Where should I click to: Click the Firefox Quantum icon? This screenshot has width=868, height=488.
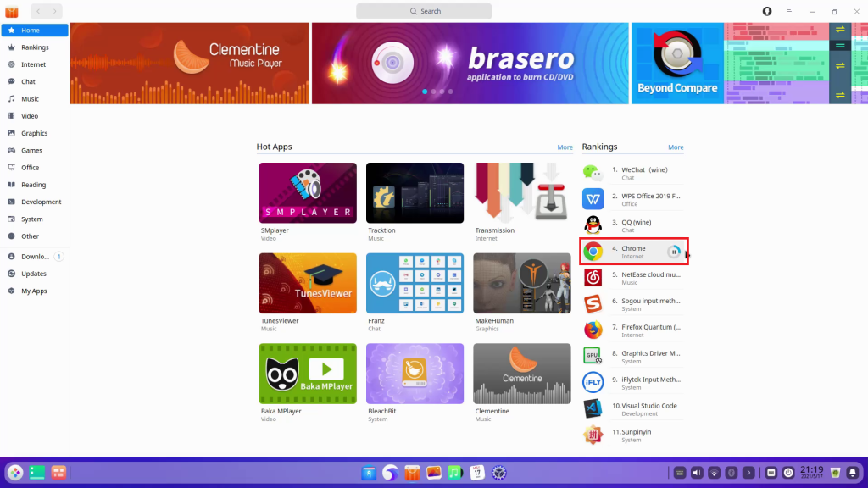coord(593,330)
